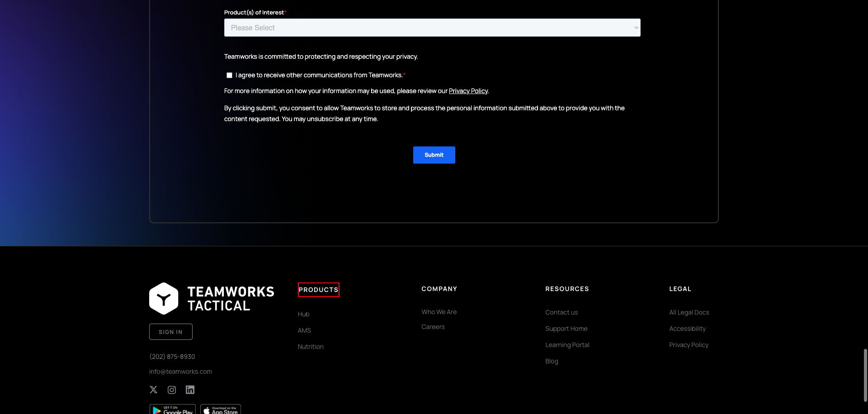This screenshot has width=868, height=414.
Task: Click the Download on the App Store badge
Action: point(221,409)
